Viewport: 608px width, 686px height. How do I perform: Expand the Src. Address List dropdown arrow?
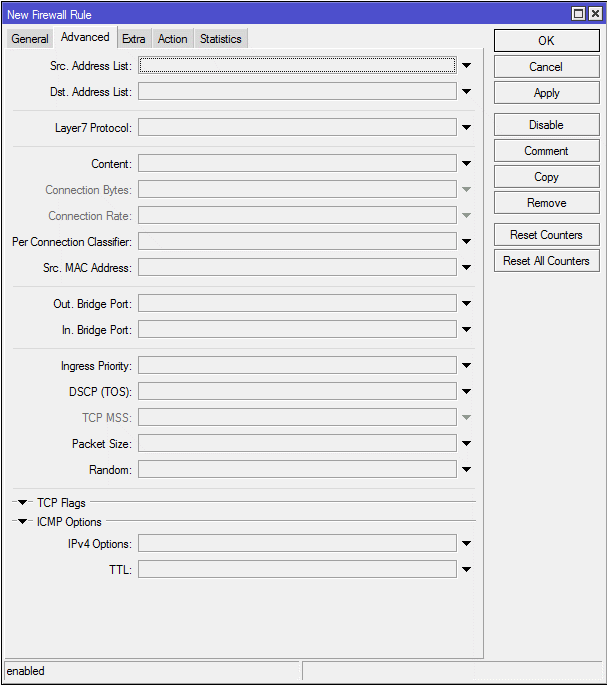pos(466,66)
